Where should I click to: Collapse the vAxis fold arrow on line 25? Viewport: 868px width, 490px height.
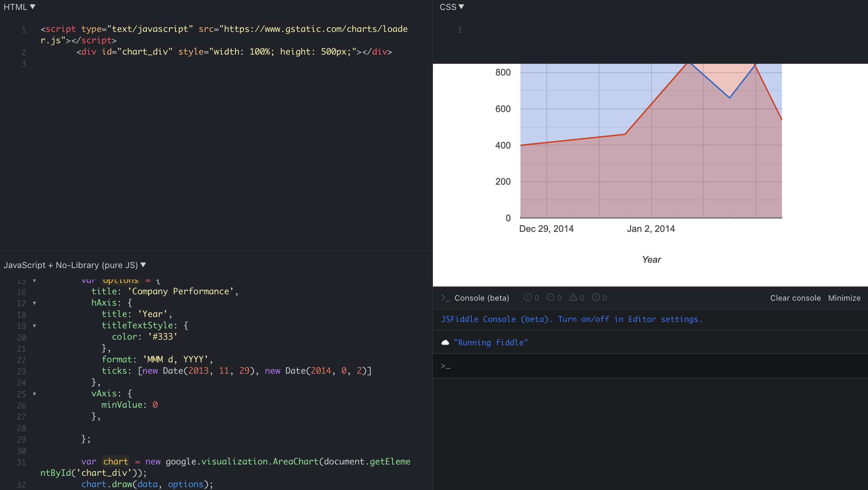tap(34, 394)
